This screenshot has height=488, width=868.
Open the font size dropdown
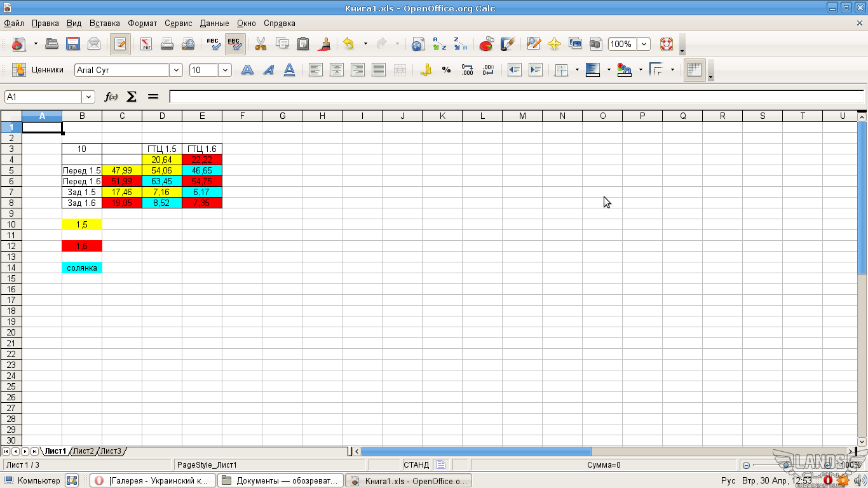point(225,71)
